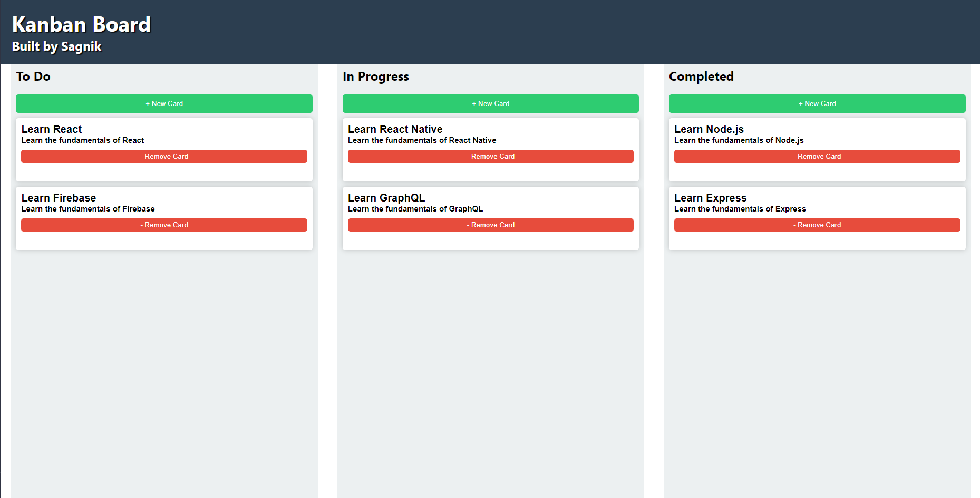Screen dimensions: 980x498
Task: Select 'Learn the fundamentals of Firebase' description
Action: pyautogui.click(x=88, y=209)
